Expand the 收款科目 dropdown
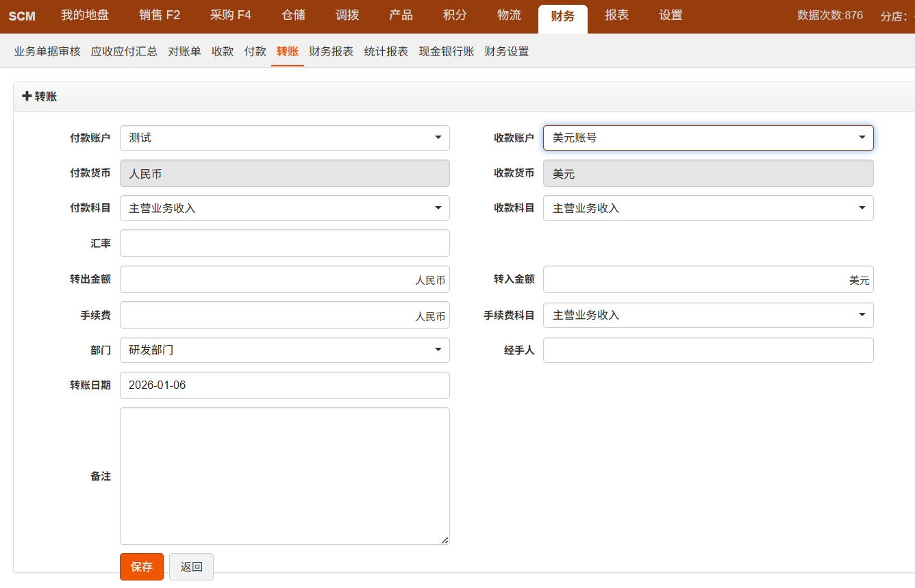The width and height of the screenshot is (915, 588). (707, 208)
